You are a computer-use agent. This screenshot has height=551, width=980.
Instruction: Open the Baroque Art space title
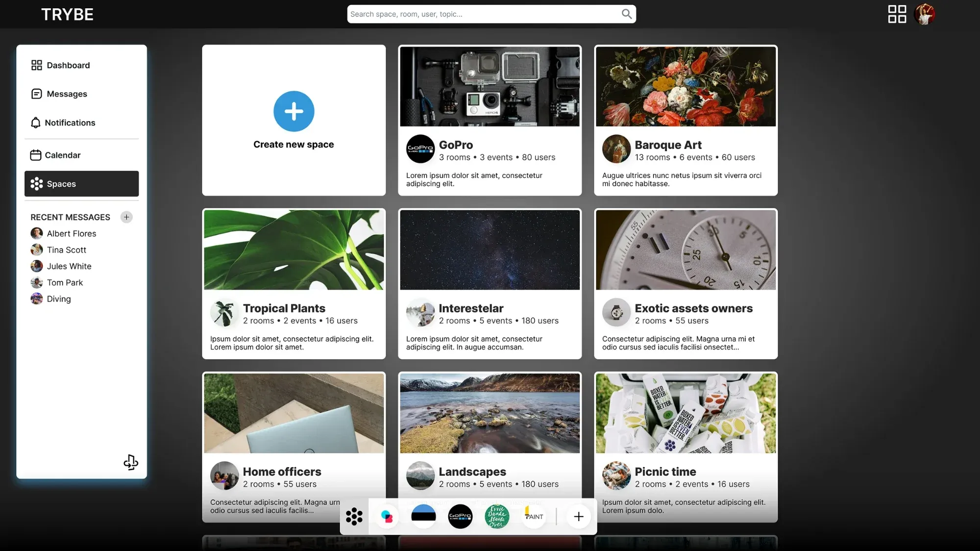[x=668, y=145]
